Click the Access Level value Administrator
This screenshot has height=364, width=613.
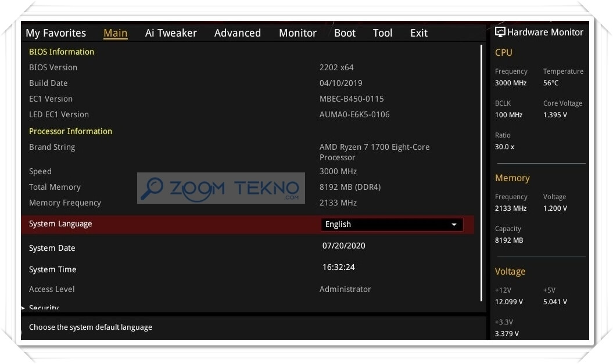tap(345, 290)
